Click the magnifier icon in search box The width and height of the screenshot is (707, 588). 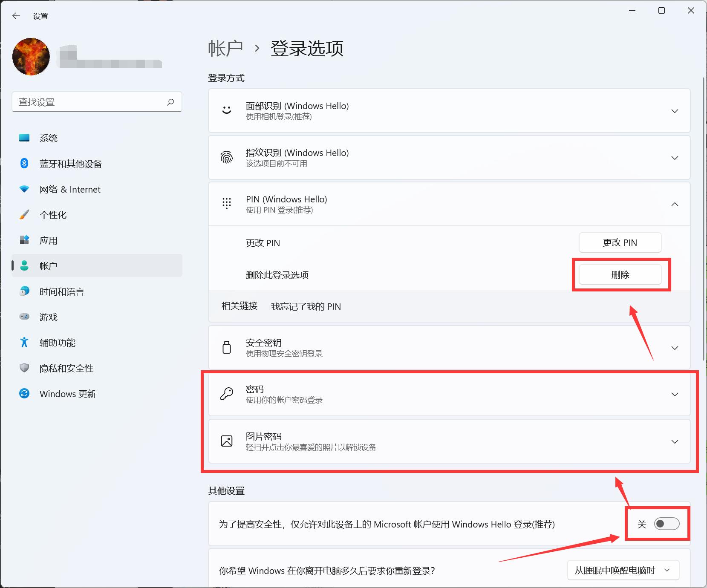coord(170,102)
